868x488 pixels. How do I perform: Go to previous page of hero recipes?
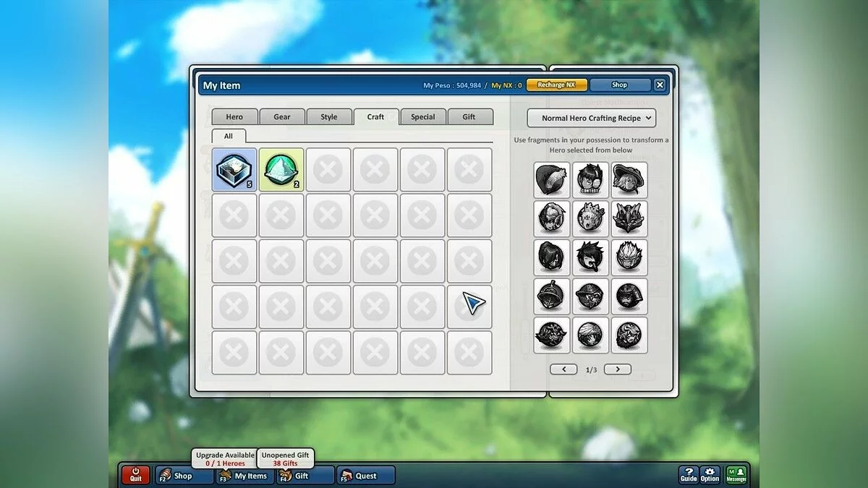point(563,369)
